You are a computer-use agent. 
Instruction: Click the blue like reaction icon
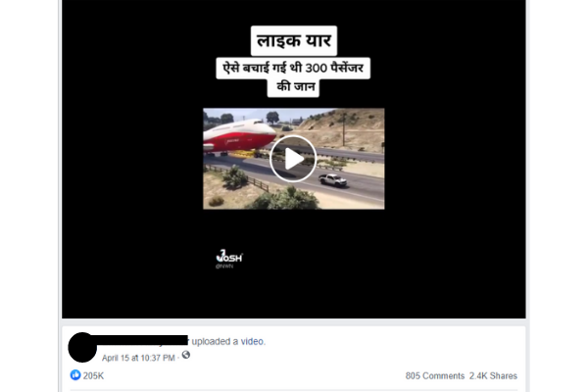click(75, 374)
